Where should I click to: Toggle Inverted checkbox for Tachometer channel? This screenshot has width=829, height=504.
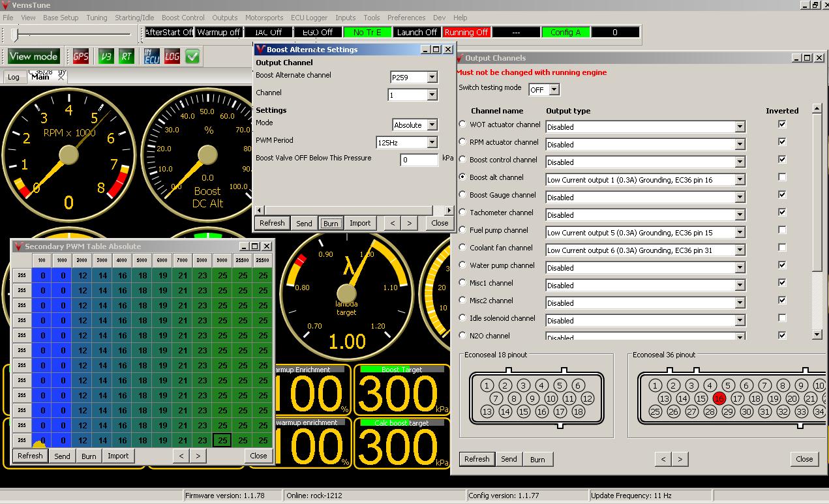(782, 212)
